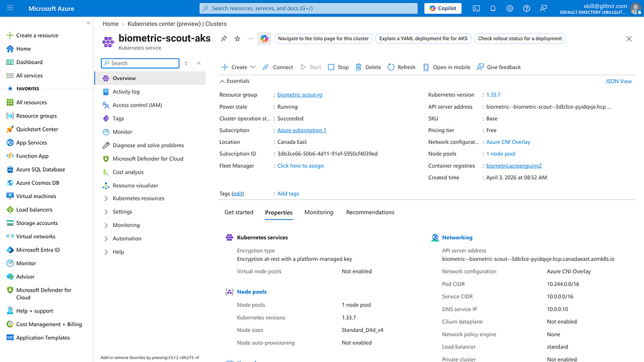Screen dimensions: 644x362
Task: Click the edit link beside Tags
Action: coord(238,194)
